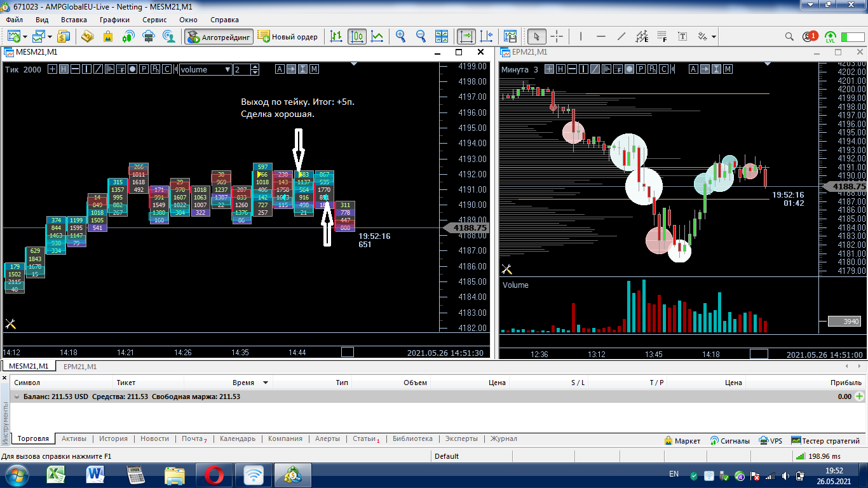
Task: Switch chart to candlestick type
Action: click(357, 36)
